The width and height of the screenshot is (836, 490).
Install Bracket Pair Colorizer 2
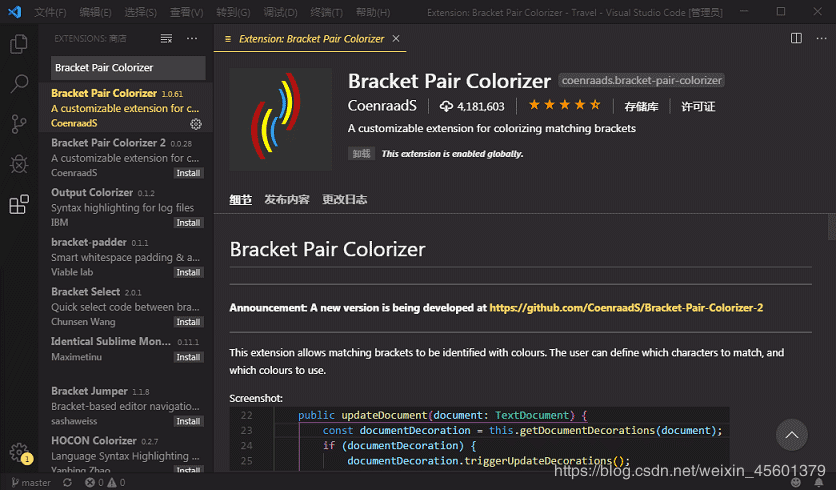point(188,173)
